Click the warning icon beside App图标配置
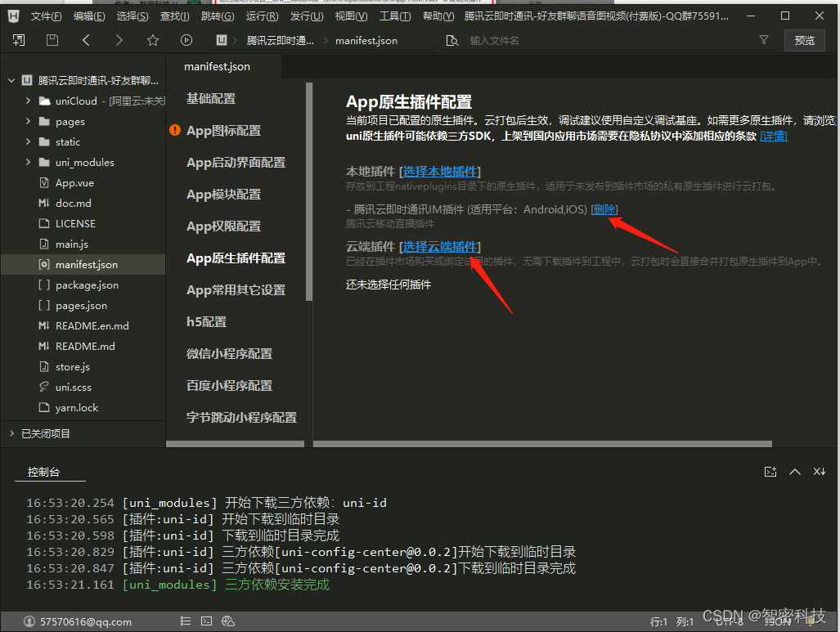This screenshot has width=840, height=632. pos(175,130)
